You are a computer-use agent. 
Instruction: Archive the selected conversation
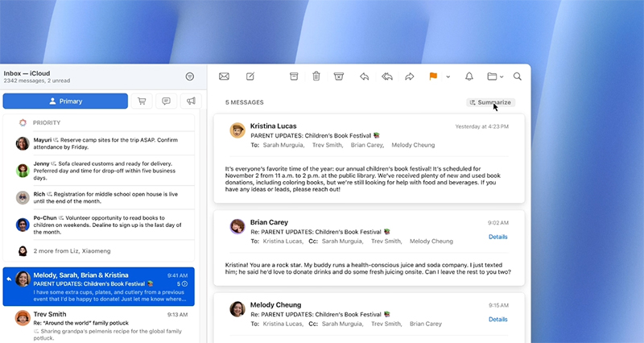click(294, 76)
